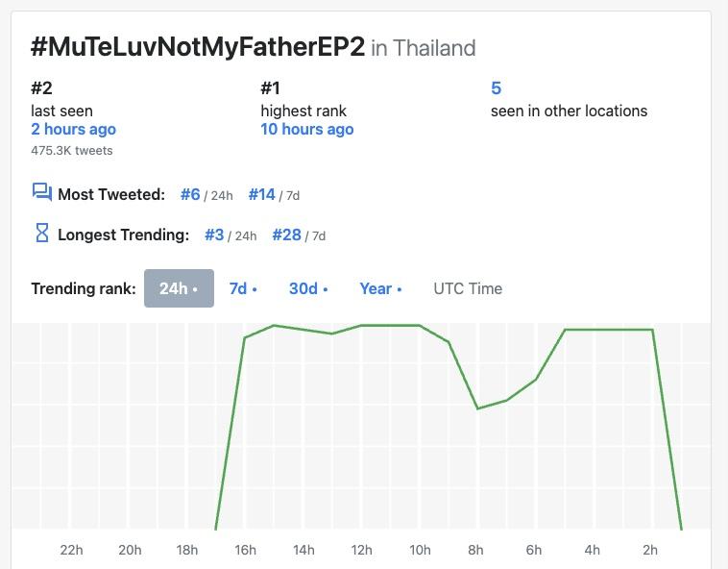Switch to the 7d trending rank tab
This screenshot has width=728, height=569.
coord(243,288)
